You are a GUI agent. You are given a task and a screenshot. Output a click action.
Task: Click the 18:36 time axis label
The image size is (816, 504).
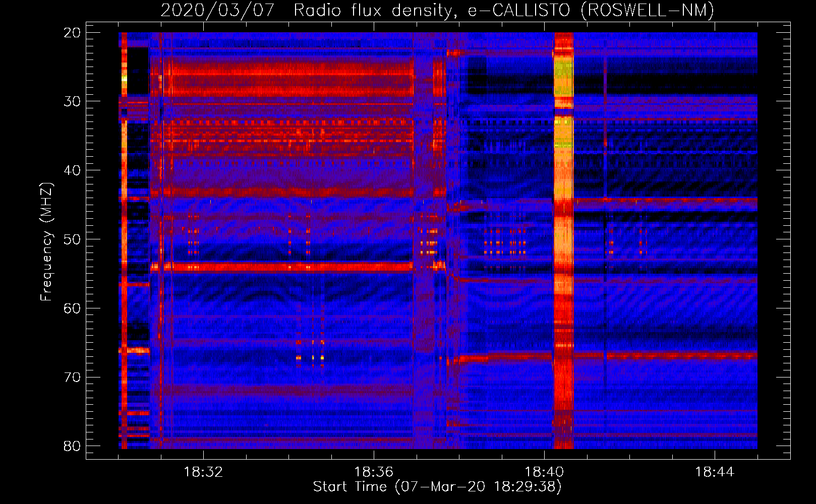coord(374,472)
